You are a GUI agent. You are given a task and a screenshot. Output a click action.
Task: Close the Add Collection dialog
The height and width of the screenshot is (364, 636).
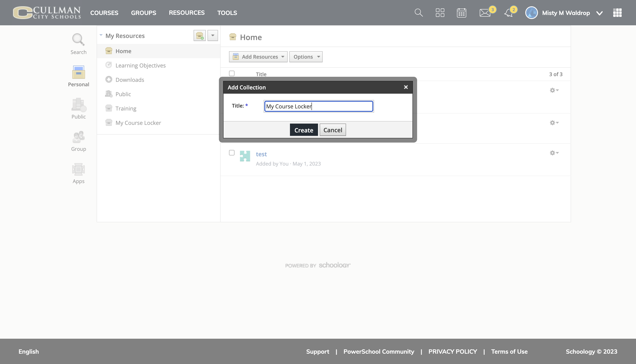tap(406, 87)
